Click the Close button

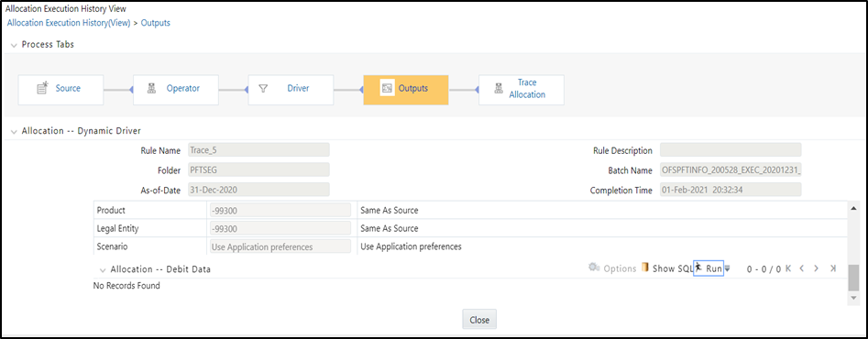point(479,320)
